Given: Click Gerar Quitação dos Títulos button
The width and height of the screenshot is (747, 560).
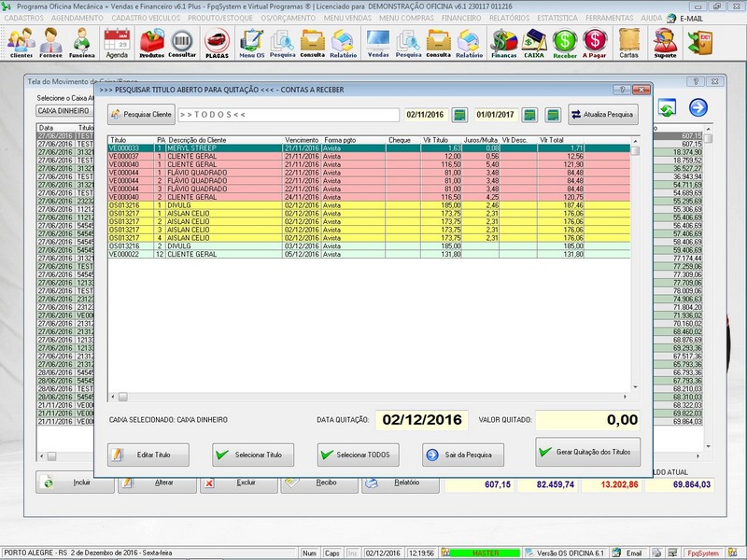Looking at the screenshot, I should [x=588, y=452].
